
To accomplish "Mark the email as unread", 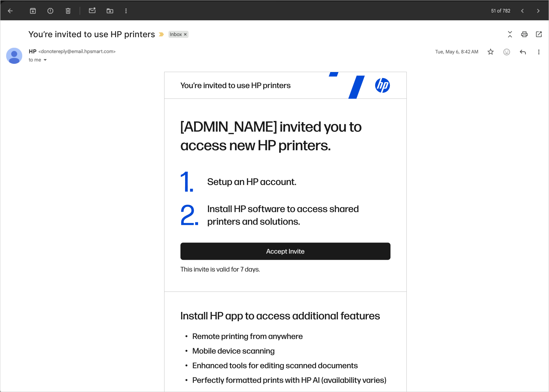I will point(92,11).
